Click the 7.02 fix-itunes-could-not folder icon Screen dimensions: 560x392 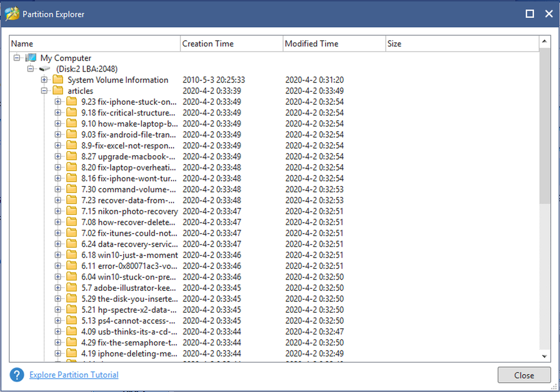pyautogui.click(x=71, y=233)
